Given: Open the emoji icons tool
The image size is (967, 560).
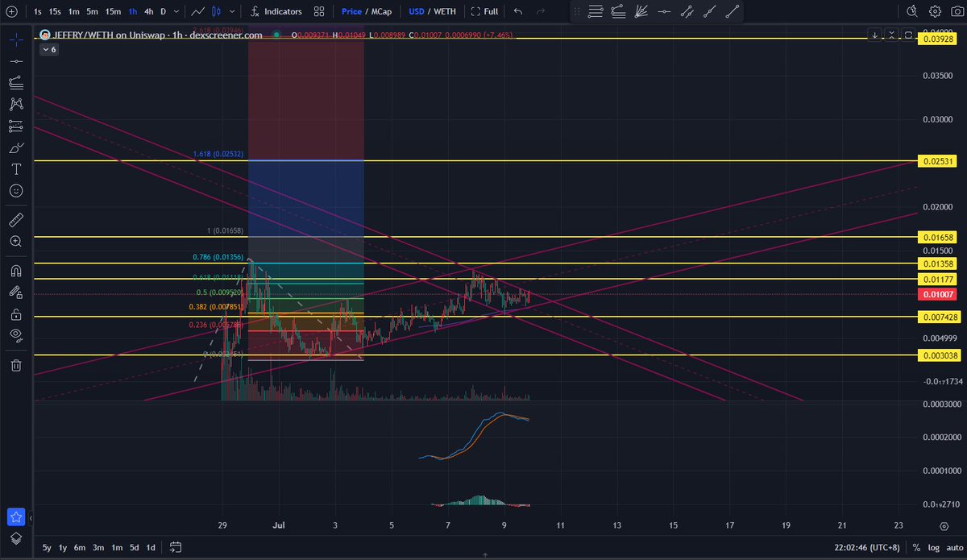Looking at the screenshot, I should click(16, 192).
